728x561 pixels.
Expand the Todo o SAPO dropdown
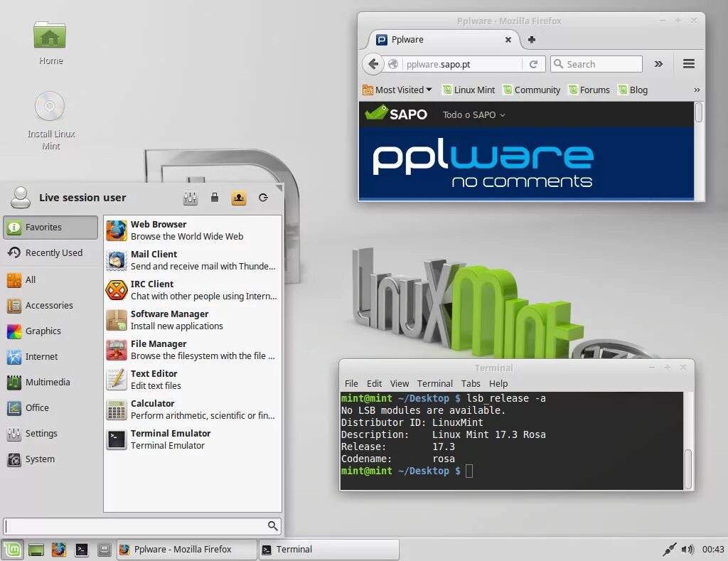pos(473,114)
